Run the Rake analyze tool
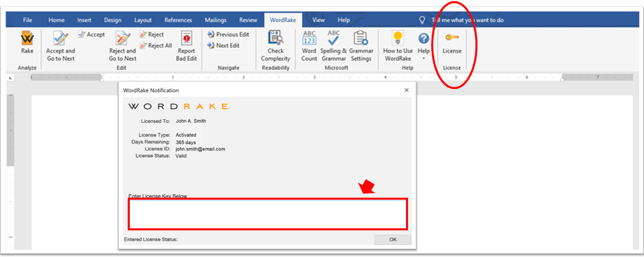Screen dimensions: 644x257 tap(27, 43)
